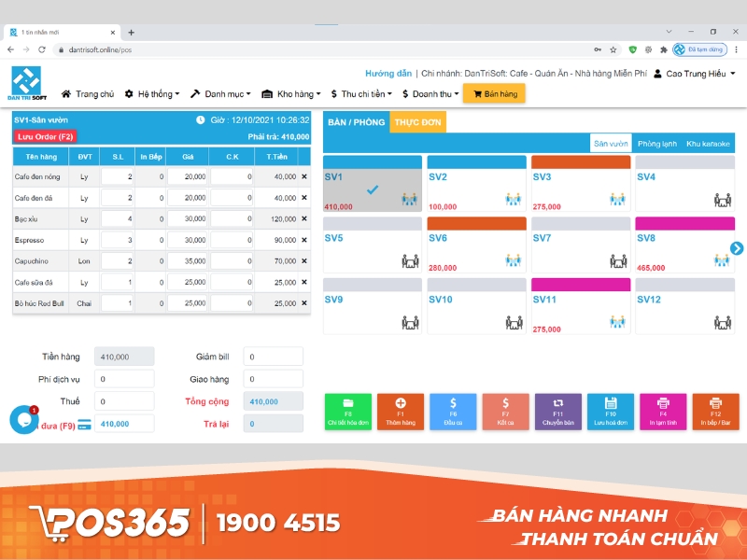
Task: Expand Doanh thu dropdown menu
Action: tap(430, 94)
